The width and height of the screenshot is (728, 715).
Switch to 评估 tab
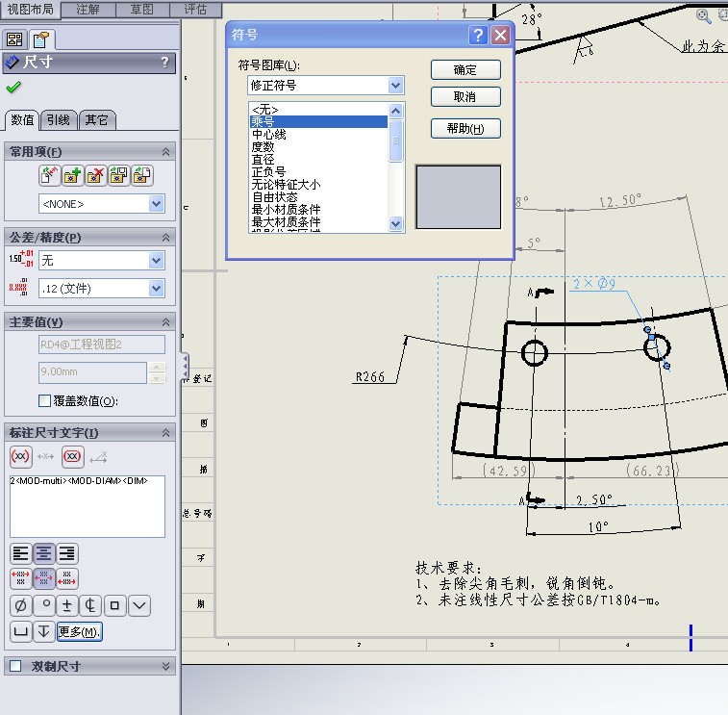click(x=195, y=10)
